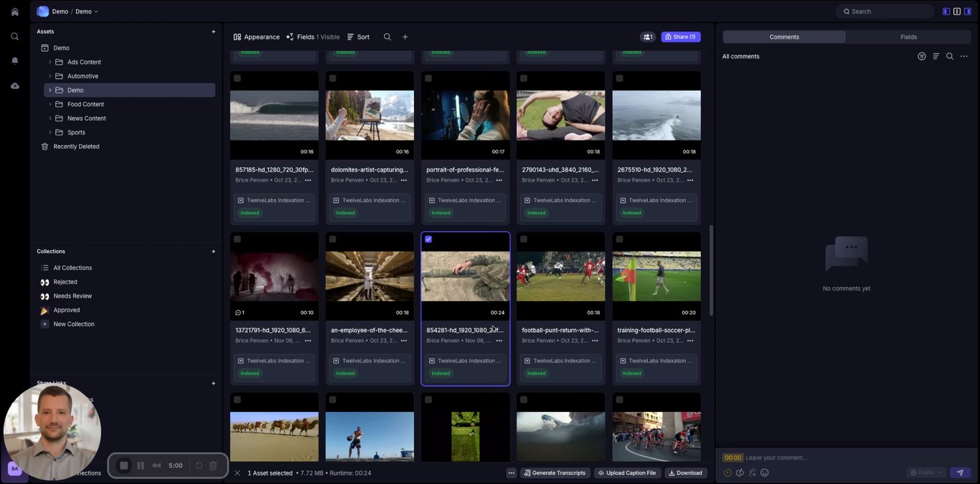Go to the Home icon in the left rail
The width and height of the screenshot is (980, 484).
click(15, 11)
